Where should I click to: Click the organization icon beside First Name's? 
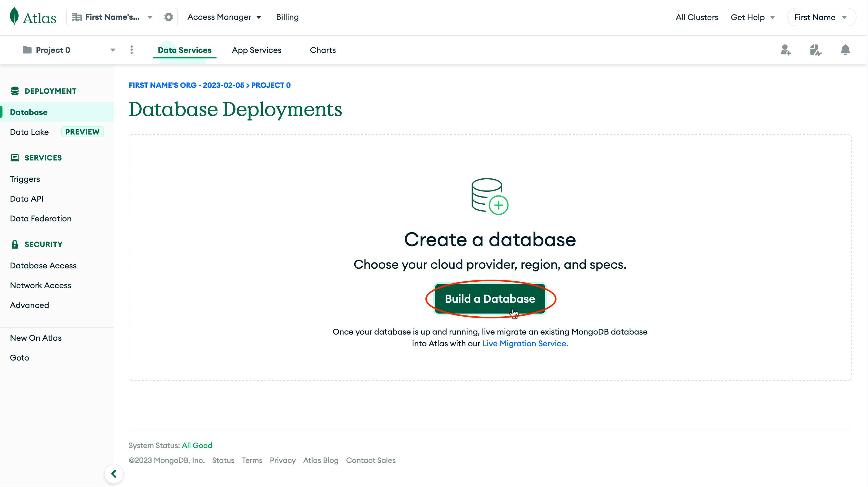point(77,17)
